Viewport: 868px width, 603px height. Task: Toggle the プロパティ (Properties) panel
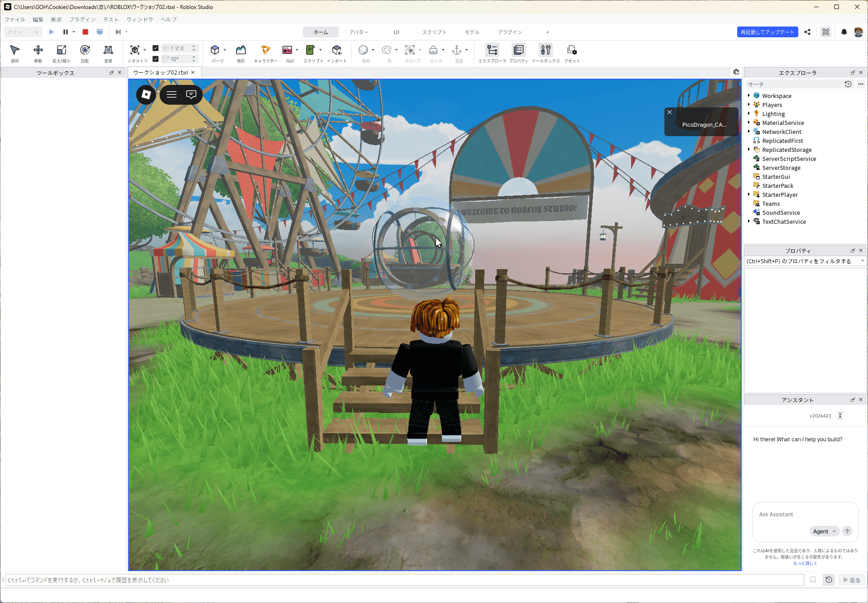519,53
